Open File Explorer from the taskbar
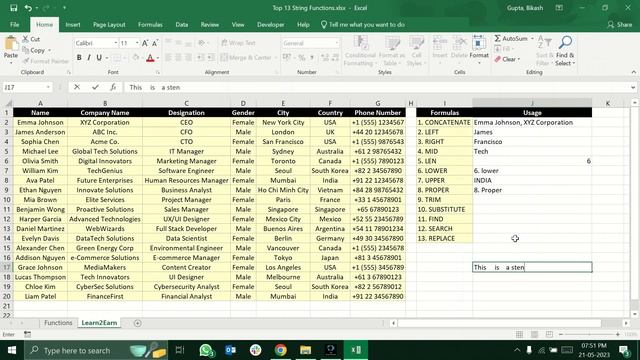640x360 pixels. tap(305, 350)
